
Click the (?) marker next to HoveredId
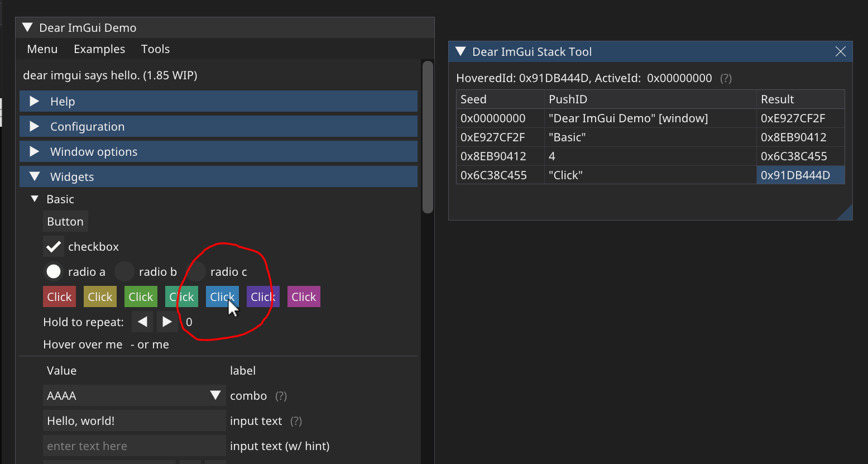coord(725,78)
